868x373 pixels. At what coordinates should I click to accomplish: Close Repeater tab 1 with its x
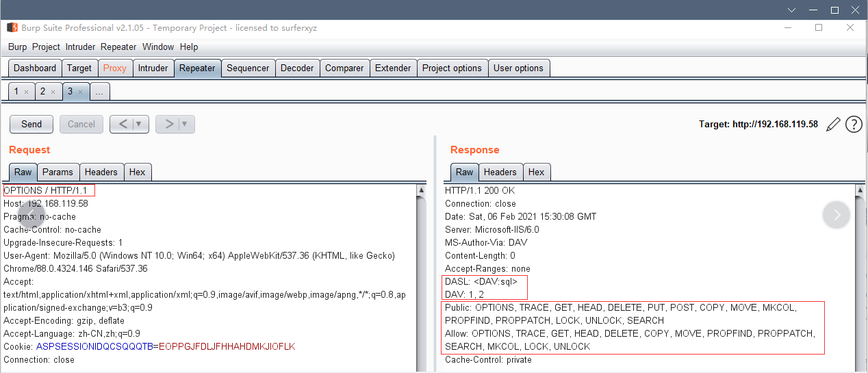click(x=26, y=92)
